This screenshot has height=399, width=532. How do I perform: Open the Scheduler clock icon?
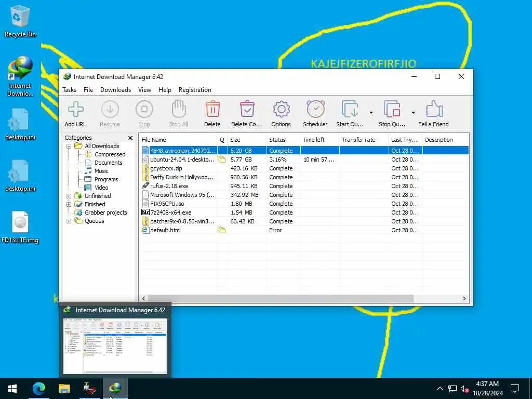tap(315, 109)
